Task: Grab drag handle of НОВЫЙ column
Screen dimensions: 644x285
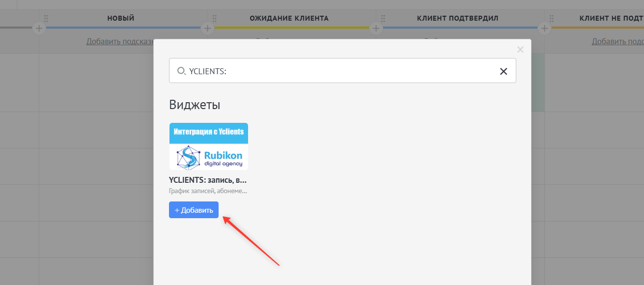Action: click(46, 18)
